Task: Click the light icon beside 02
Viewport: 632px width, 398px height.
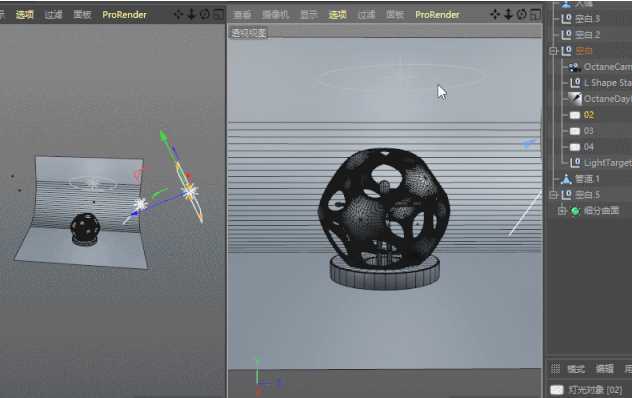Action: (575, 115)
